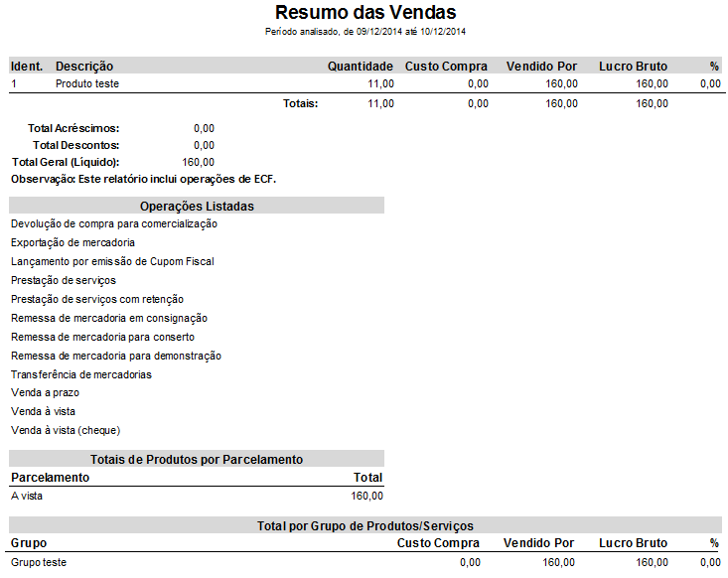Screen dimensions: 728x578
Task: Click the Operações Listadas section header
Action: pos(197,206)
